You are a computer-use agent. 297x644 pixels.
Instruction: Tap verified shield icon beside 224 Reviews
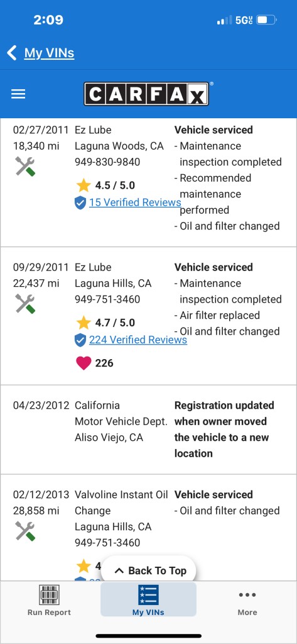[x=80, y=340]
